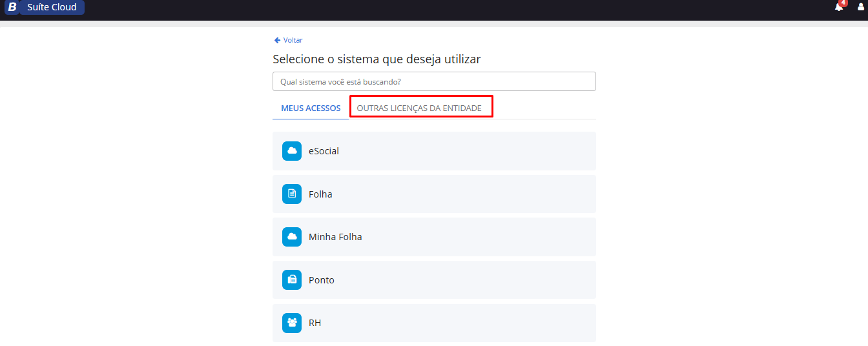Screen dimensions: 868x346
Task: Click the Betha B logo icon
Action: pos(12,7)
